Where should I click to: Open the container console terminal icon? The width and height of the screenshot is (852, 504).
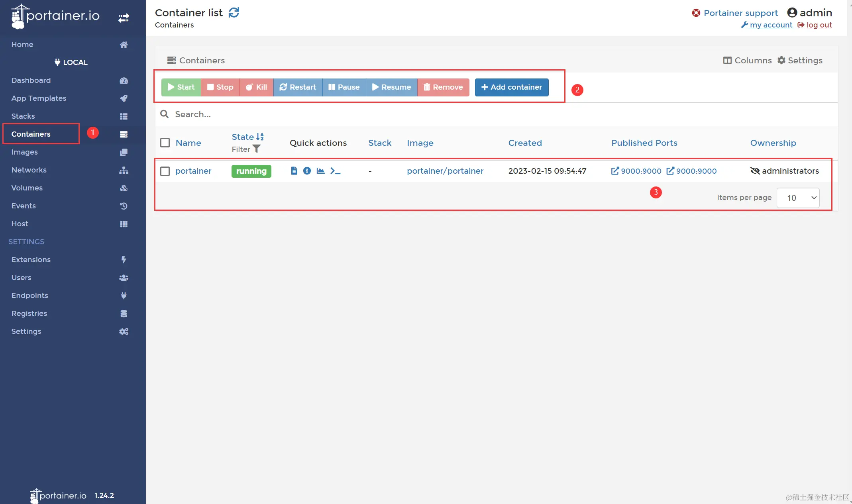click(x=335, y=171)
